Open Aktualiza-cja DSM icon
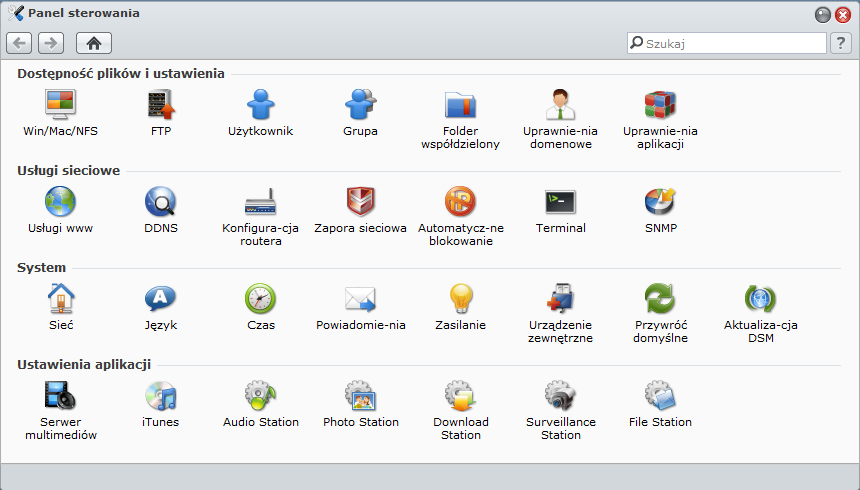 [761, 298]
